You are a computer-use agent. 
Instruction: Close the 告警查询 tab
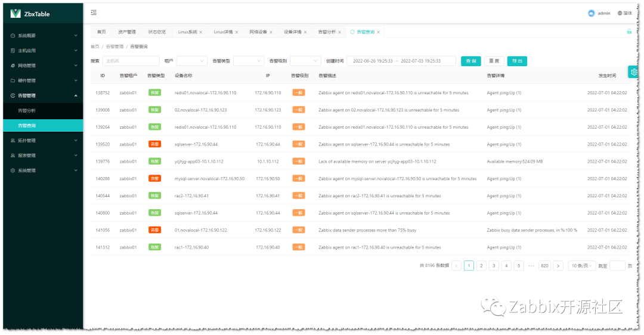378,32
